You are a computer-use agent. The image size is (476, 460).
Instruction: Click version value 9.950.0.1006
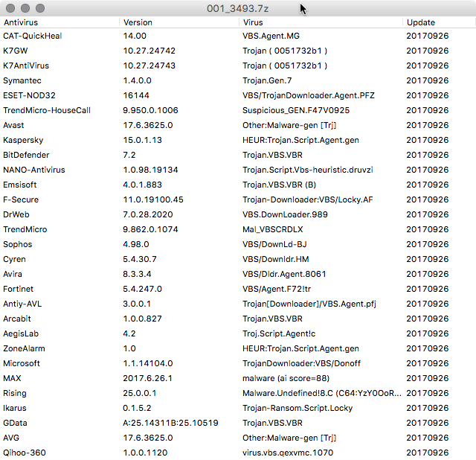click(x=150, y=110)
